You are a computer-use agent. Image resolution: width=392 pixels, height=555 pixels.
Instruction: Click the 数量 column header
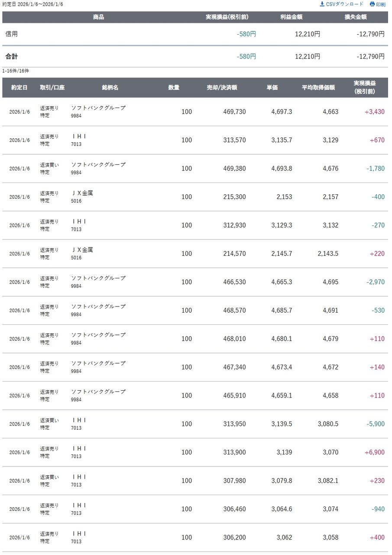(x=174, y=88)
